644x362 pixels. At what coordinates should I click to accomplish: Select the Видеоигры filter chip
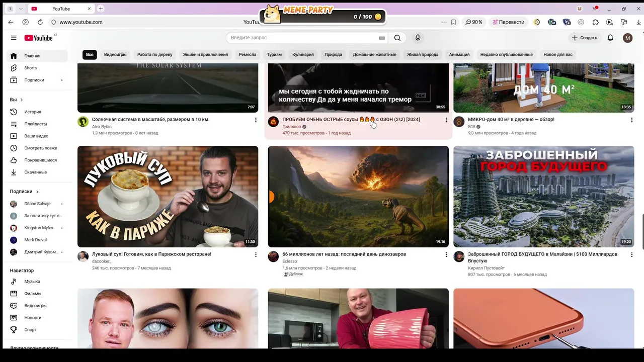tap(115, 54)
